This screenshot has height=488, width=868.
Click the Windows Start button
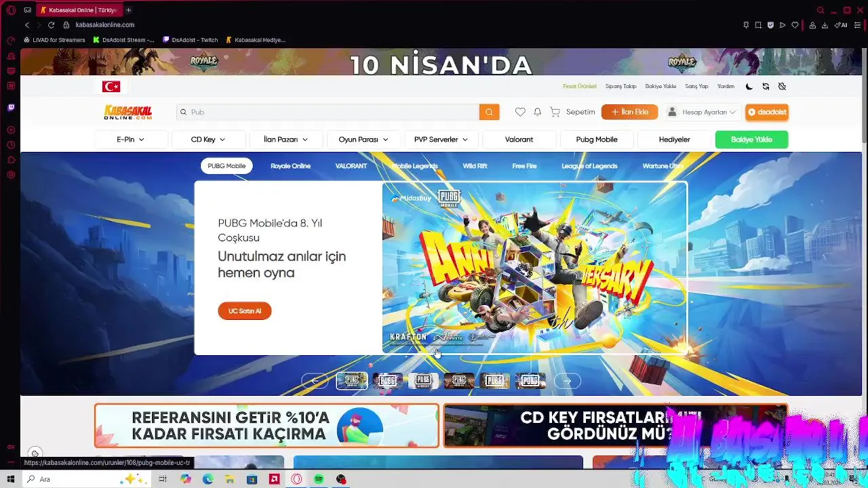(x=9, y=479)
